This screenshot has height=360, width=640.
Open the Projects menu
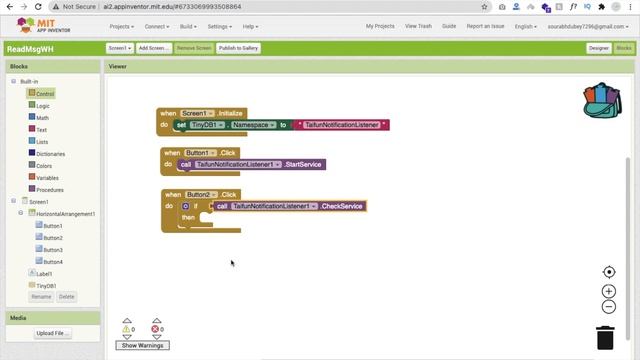point(122,27)
